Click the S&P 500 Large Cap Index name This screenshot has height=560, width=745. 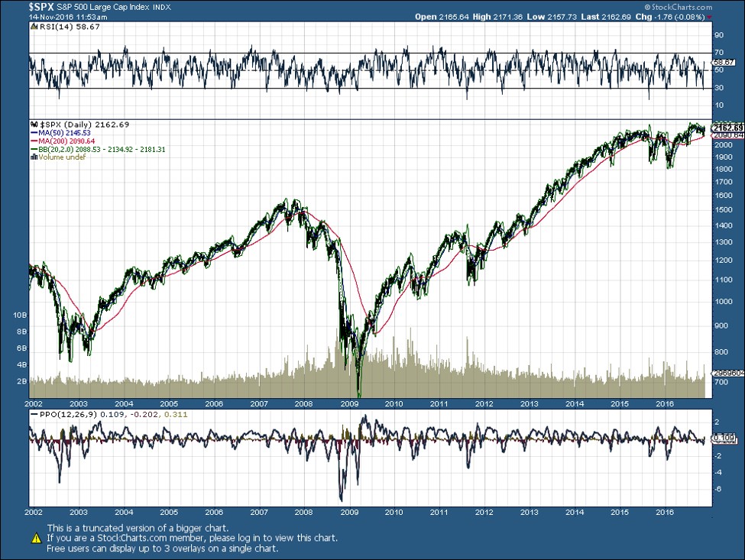pos(104,7)
